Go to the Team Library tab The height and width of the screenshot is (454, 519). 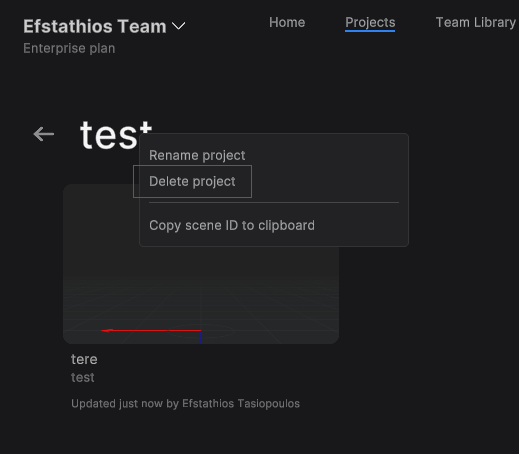pos(476,22)
